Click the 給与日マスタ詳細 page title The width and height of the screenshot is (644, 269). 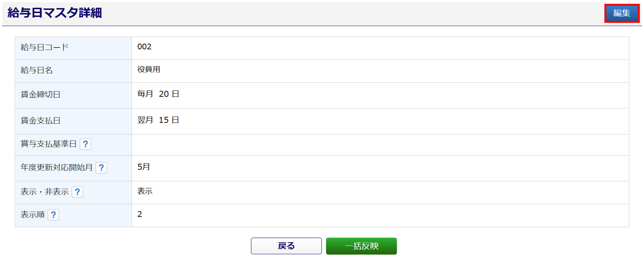pos(55,13)
